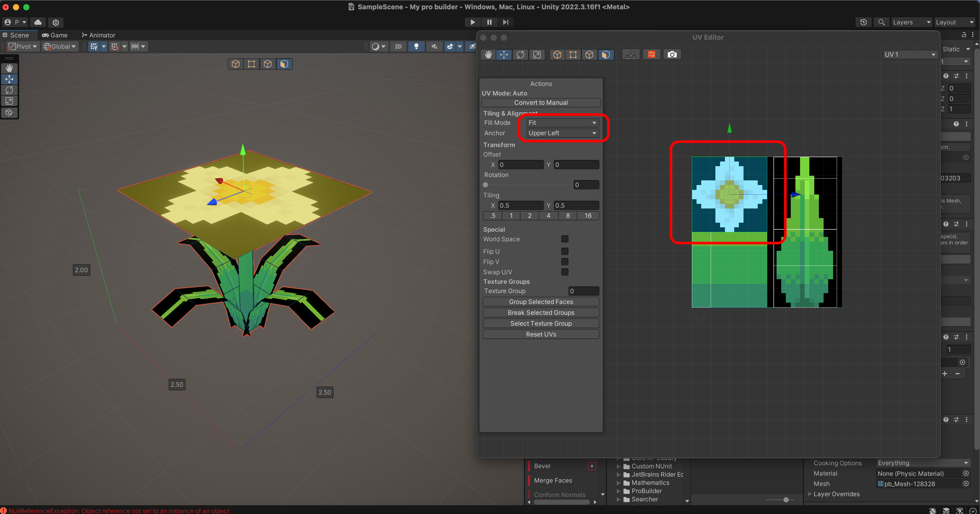980x514 pixels.
Task: Select Vertex selection mode in Scene toolbar
Action: click(251, 64)
